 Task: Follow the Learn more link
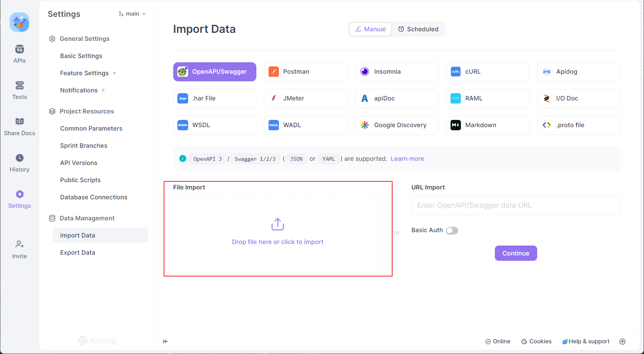click(x=407, y=159)
